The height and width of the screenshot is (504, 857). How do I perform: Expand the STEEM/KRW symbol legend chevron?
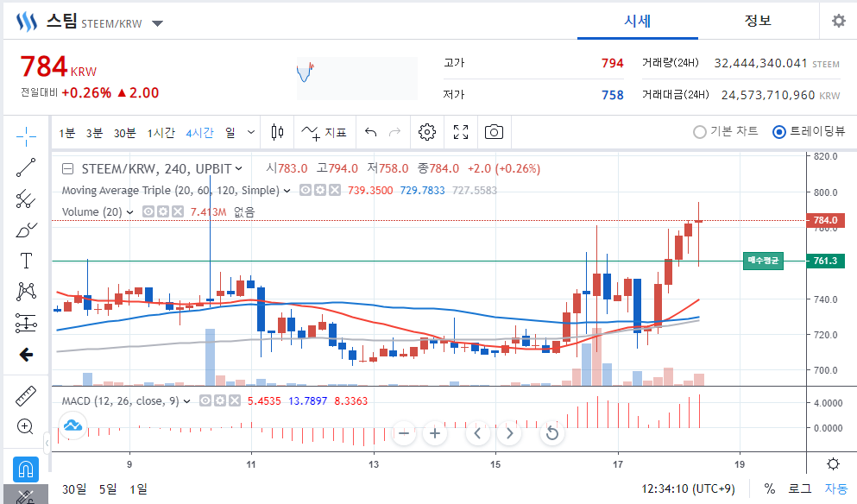pos(239,169)
